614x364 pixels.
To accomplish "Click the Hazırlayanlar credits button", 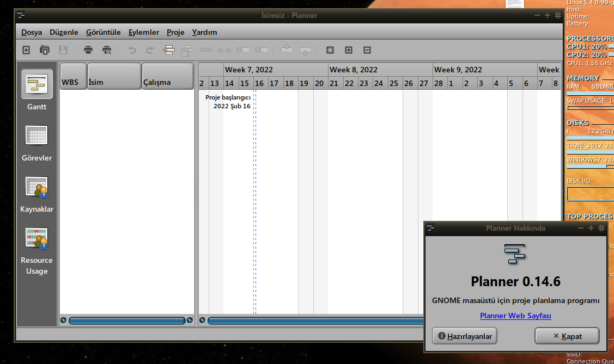I will 465,336.
